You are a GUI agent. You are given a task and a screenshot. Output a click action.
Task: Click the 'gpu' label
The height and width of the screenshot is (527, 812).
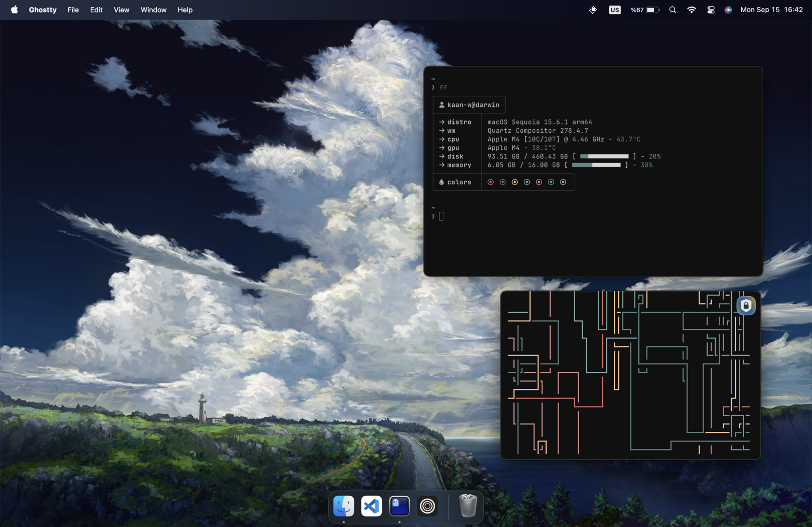click(453, 148)
